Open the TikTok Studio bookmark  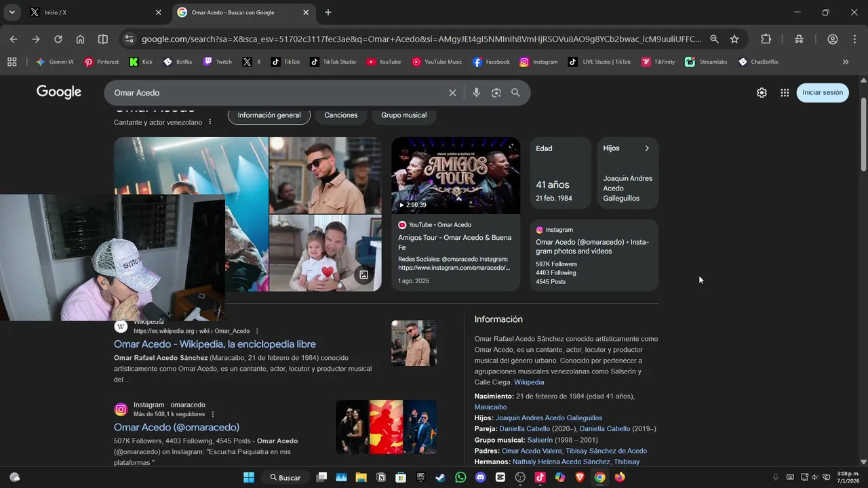point(333,62)
